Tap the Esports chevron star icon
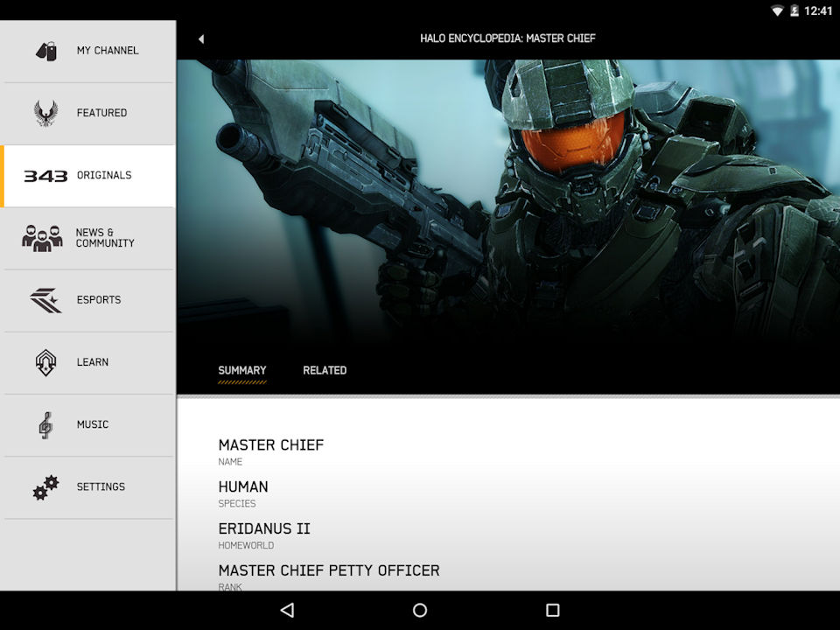 click(45, 300)
